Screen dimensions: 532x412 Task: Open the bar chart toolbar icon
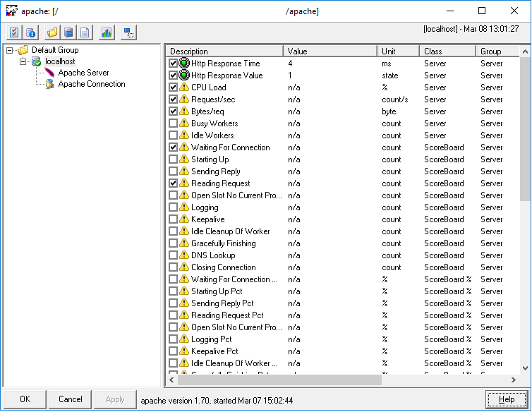click(x=107, y=32)
